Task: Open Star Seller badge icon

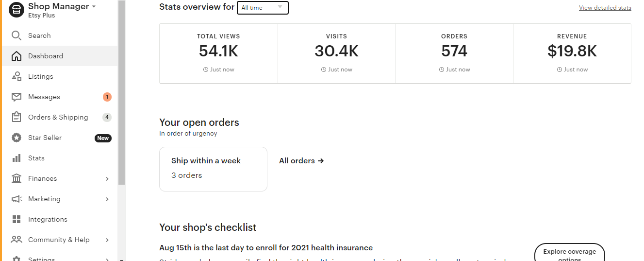Action: pos(17,138)
